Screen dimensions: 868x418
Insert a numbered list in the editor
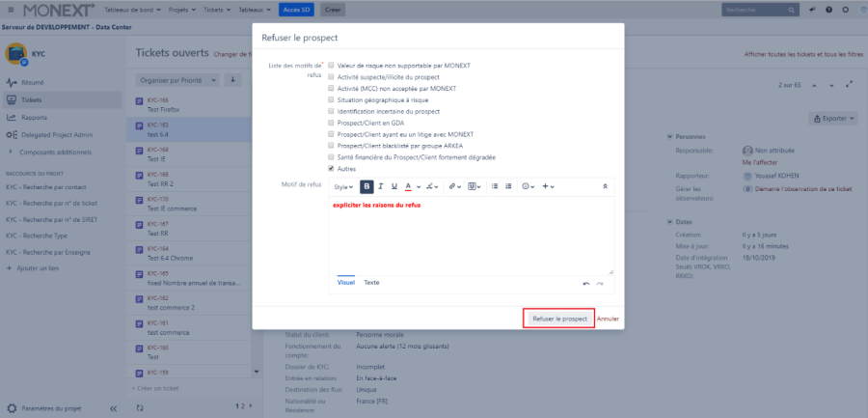(x=507, y=186)
